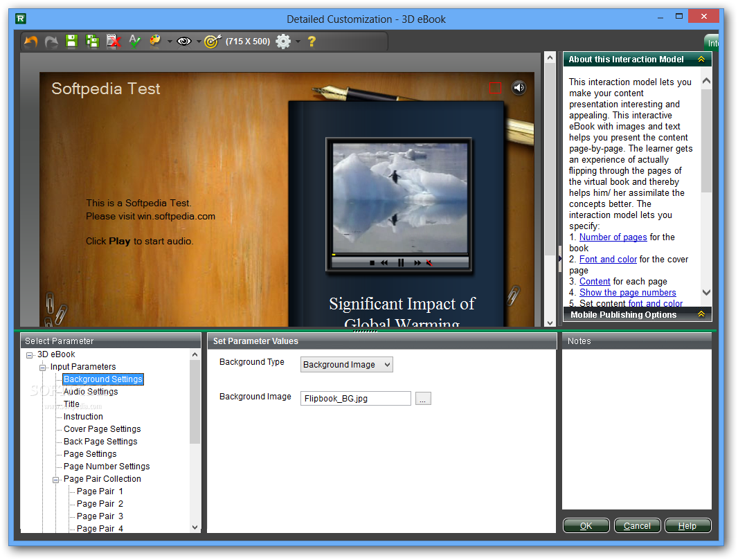This screenshot has width=738, height=560.
Task: Select Page Pair Collection in tree
Action: pos(102,478)
